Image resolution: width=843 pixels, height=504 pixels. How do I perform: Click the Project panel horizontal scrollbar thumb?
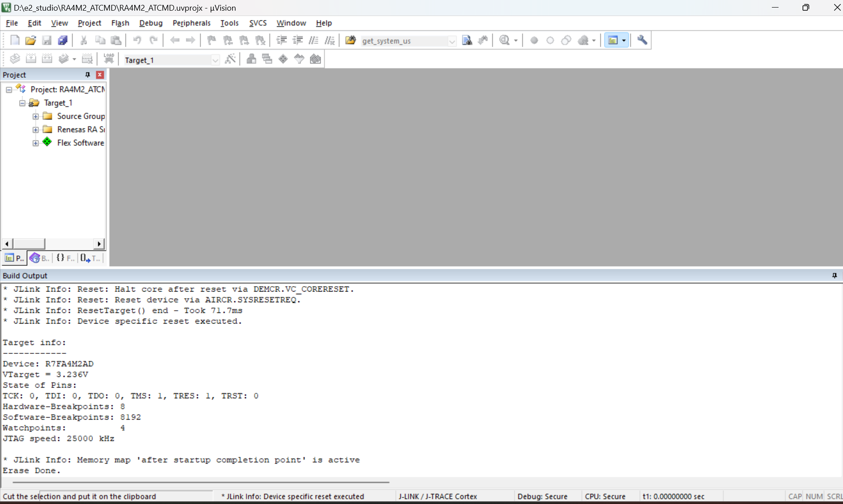click(x=29, y=244)
